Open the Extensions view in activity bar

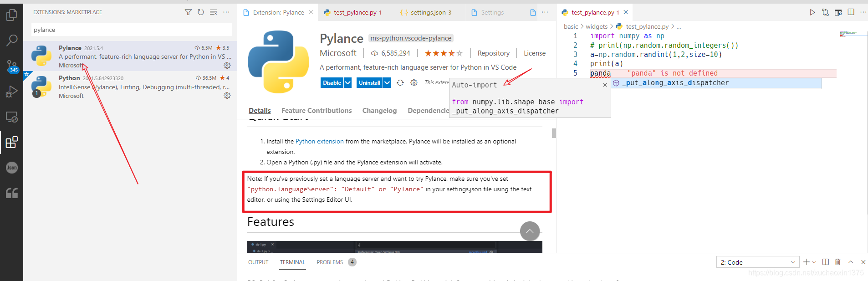[11, 143]
